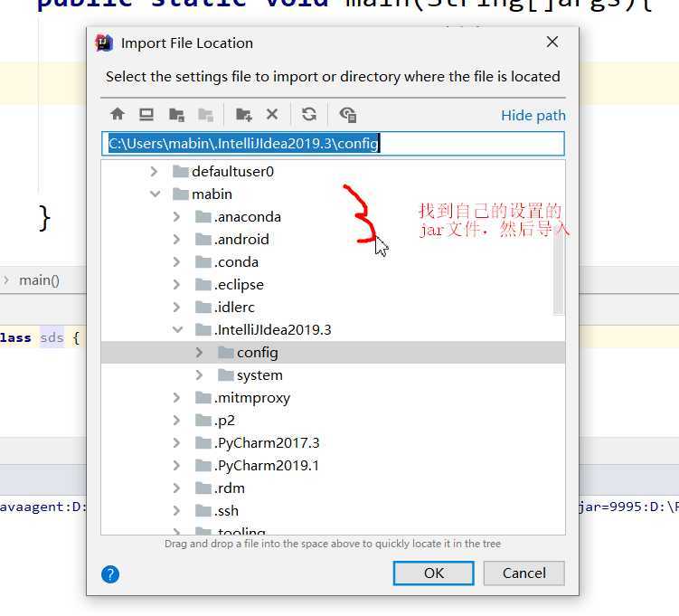
Task: Expand the config folder
Action: click(199, 352)
